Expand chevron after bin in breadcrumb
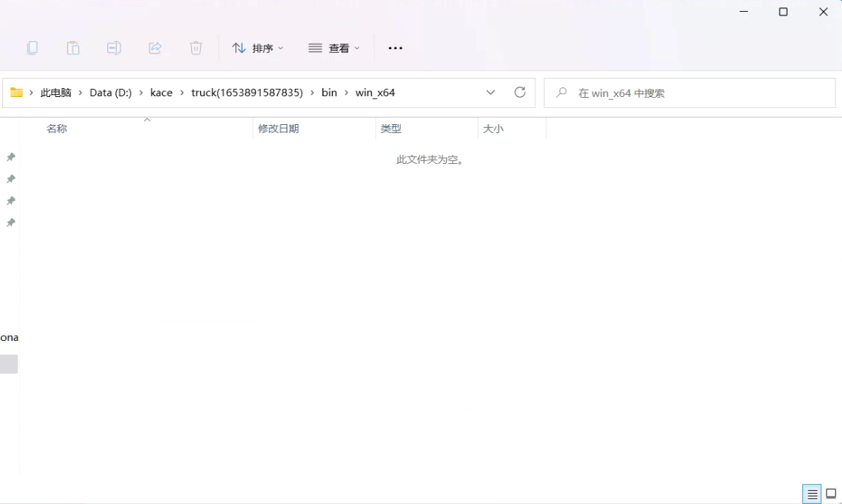Viewport: 842px width, 504px height. (346, 93)
